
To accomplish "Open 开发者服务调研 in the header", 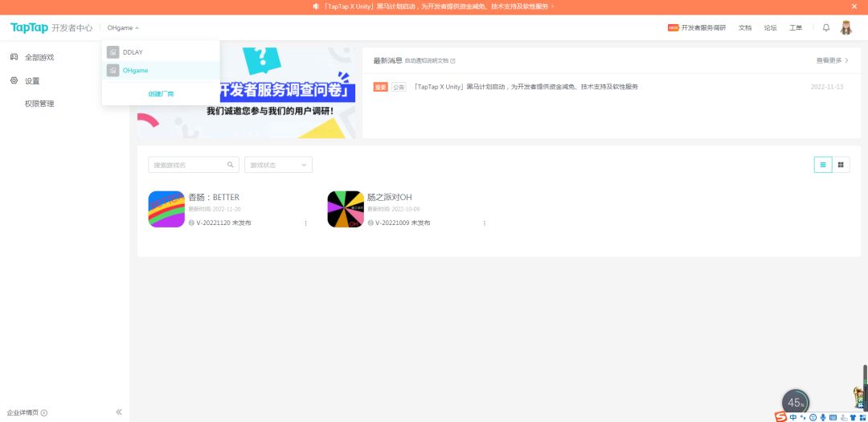I will click(x=703, y=27).
